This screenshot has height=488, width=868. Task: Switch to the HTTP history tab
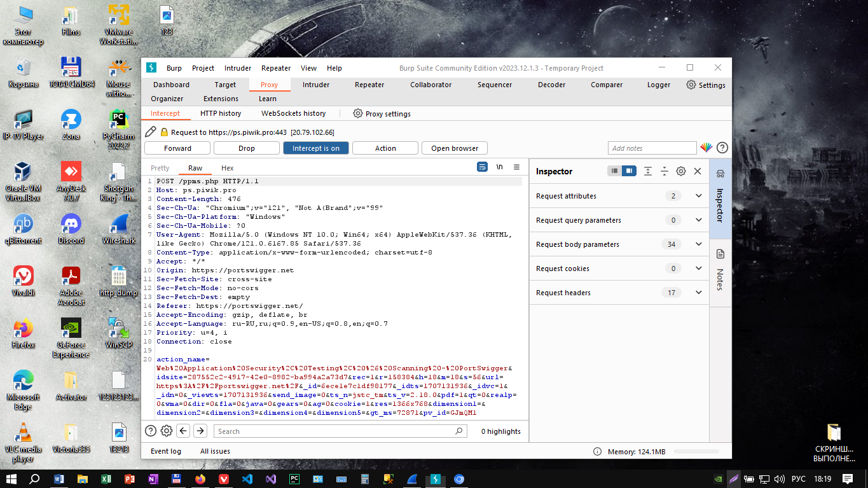click(221, 113)
